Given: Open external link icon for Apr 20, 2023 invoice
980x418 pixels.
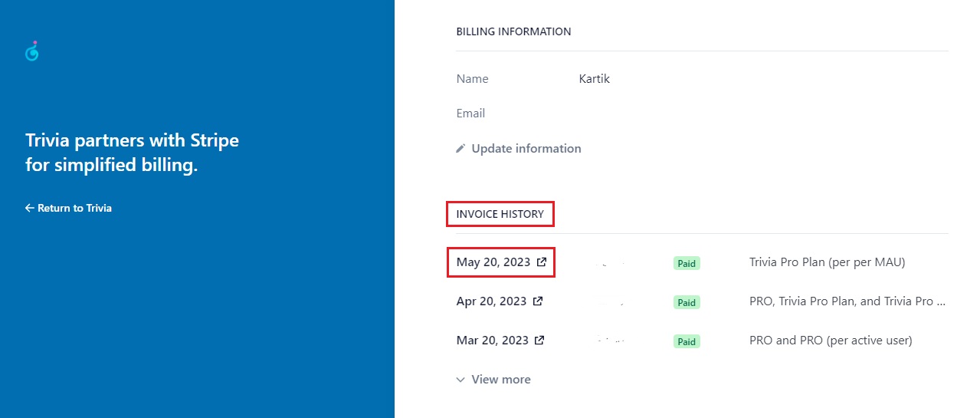Looking at the screenshot, I should 538,301.
